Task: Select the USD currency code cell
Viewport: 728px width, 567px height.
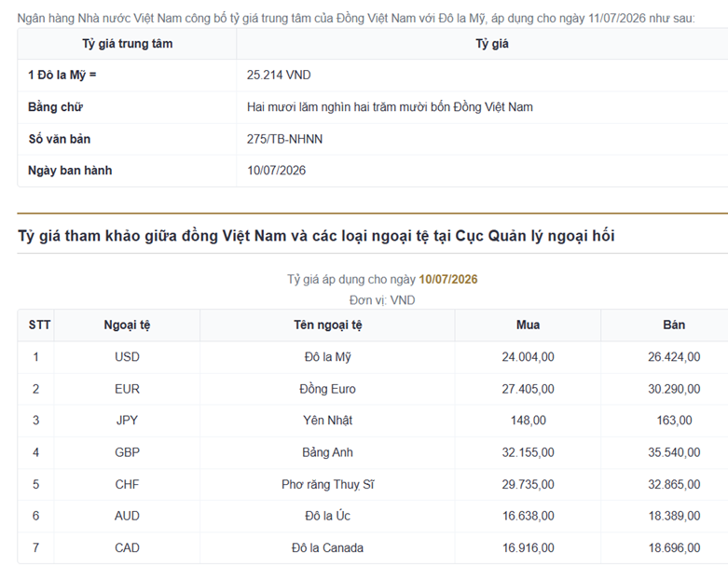Action: point(127,357)
